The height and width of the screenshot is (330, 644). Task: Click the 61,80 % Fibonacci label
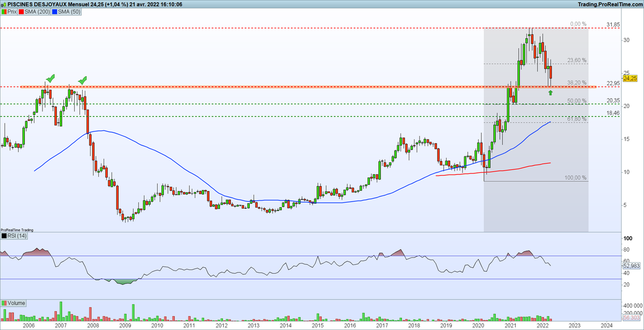pyautogui.click(x=577, y=119)
